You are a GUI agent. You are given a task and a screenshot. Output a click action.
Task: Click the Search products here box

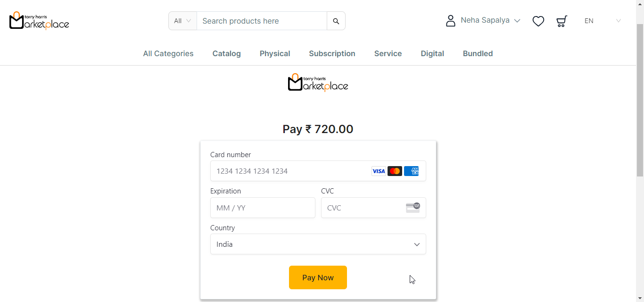coord(262,21)
